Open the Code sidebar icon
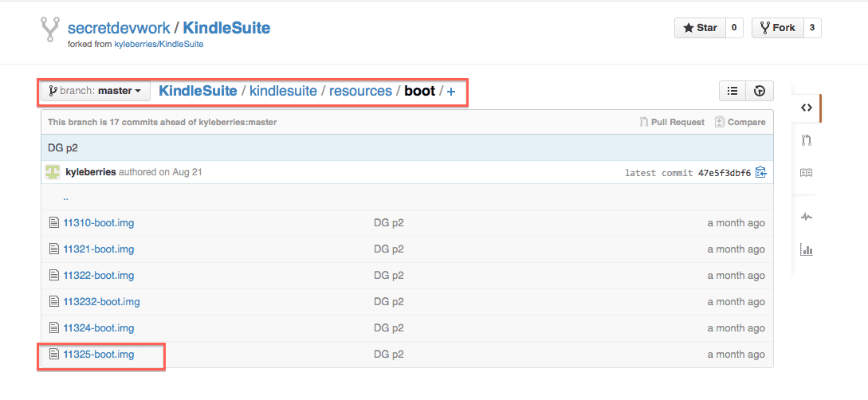This screenshot has height=400, width=868. click(806, 108)
